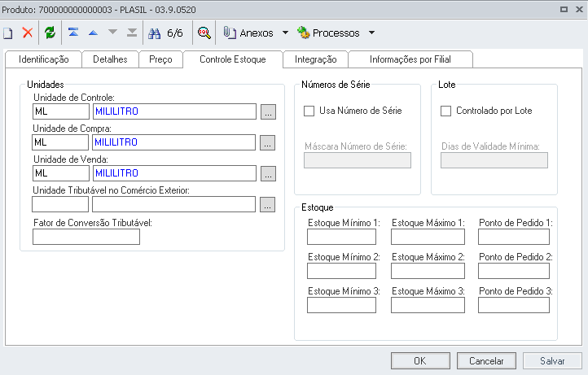Open the Integração tab
Viewport: 588px width, 375px height.
point(316,59)
